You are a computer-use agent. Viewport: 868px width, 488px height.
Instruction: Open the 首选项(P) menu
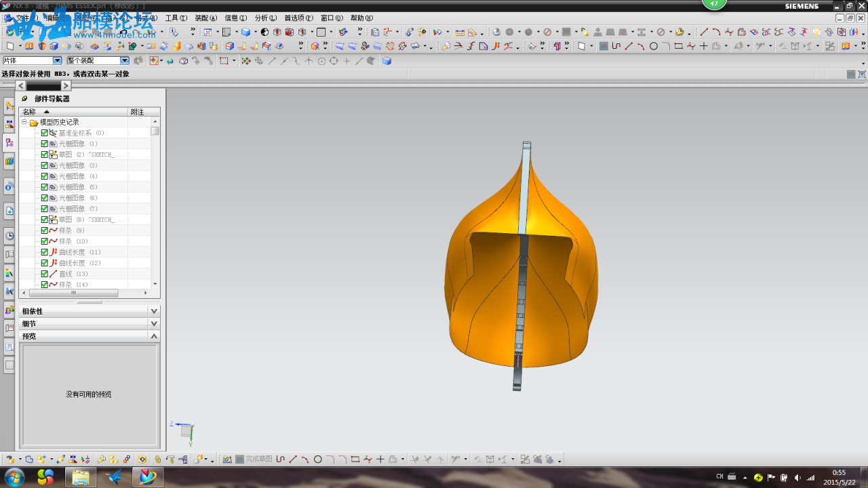(x=298, y=18)
